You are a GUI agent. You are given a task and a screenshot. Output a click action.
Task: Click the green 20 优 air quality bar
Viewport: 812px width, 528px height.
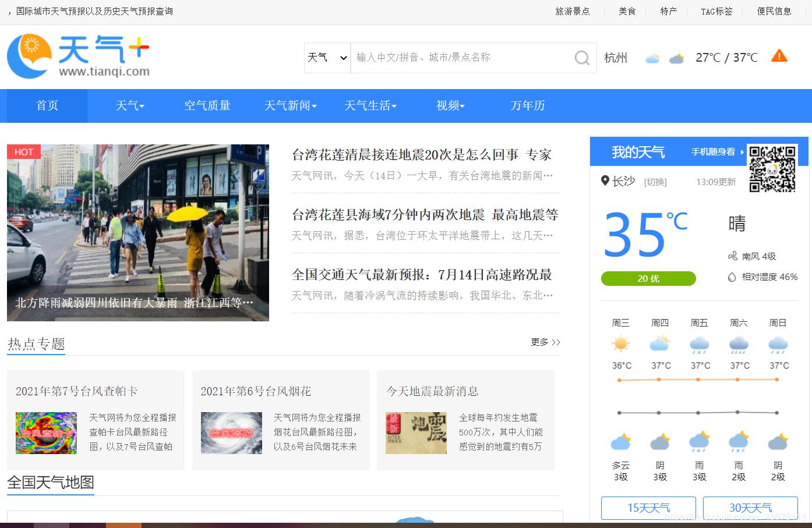[x=648, y=279]
